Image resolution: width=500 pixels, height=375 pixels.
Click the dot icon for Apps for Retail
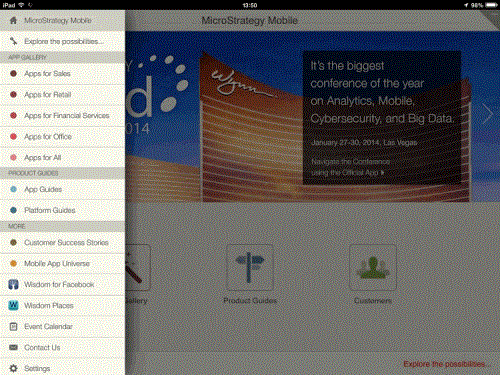click(x=13, y=95)
